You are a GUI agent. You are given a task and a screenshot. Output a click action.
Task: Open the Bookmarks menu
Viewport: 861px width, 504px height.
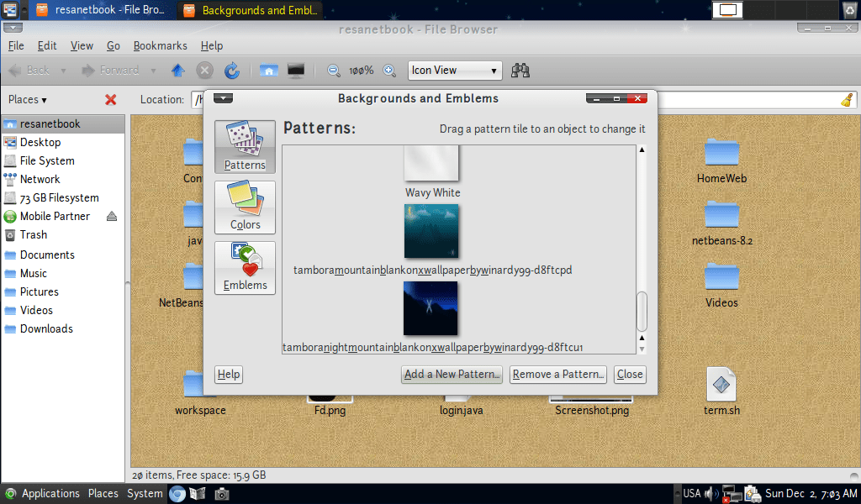click(160, 45)
